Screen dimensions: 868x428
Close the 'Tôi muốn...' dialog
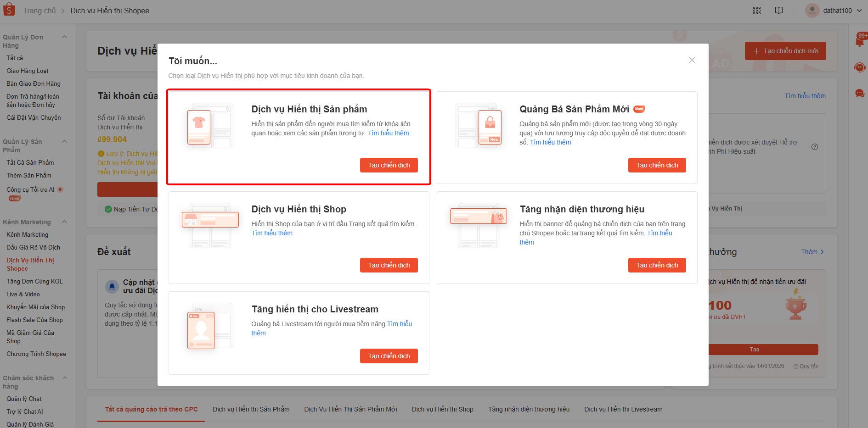(x=692, y=60)
